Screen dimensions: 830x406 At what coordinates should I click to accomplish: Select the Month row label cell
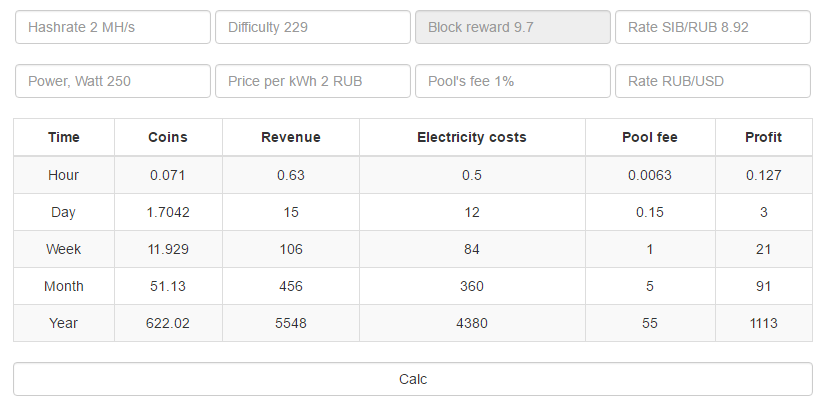click(64, 286)
